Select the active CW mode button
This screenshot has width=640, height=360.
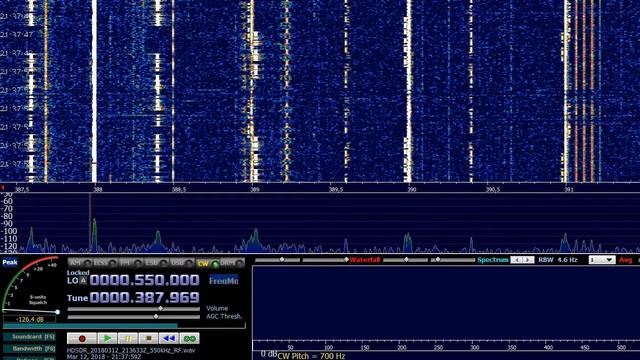click(x=207, y=264)
